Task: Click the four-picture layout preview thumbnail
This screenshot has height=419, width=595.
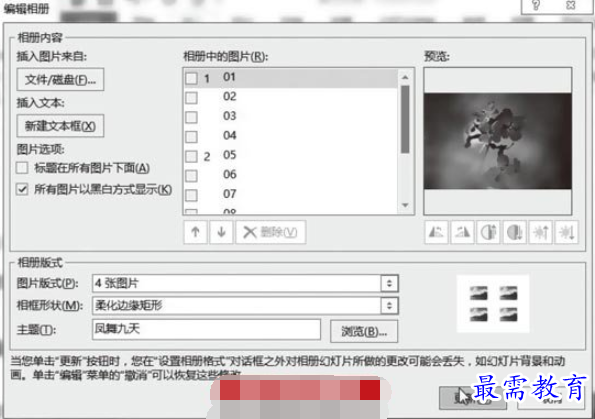Action: point(493,304)
